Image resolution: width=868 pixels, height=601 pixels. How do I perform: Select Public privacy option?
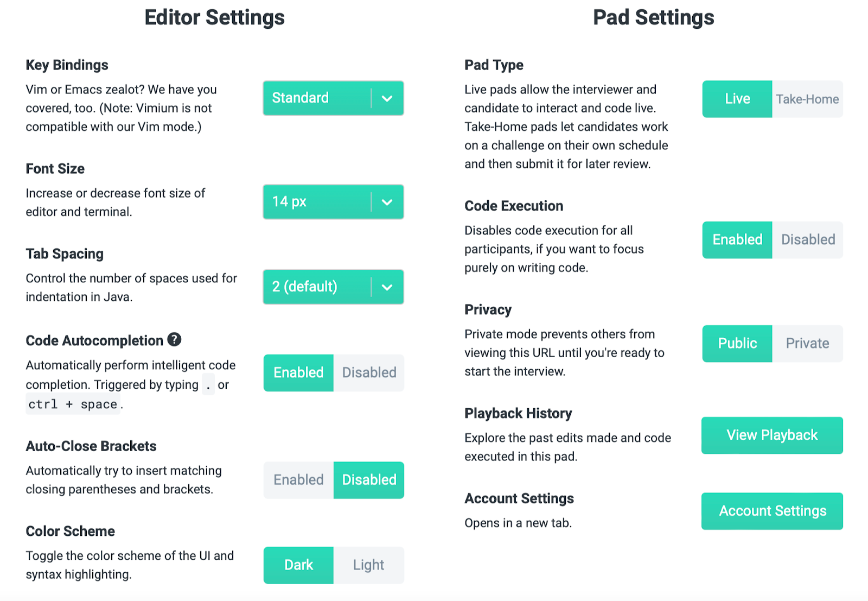pyautogui.click(x=737, y=344)
